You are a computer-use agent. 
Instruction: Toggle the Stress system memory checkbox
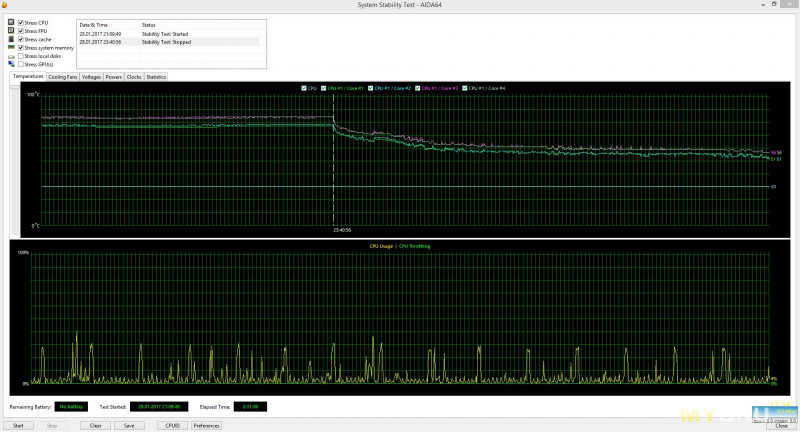pos(21,47)
